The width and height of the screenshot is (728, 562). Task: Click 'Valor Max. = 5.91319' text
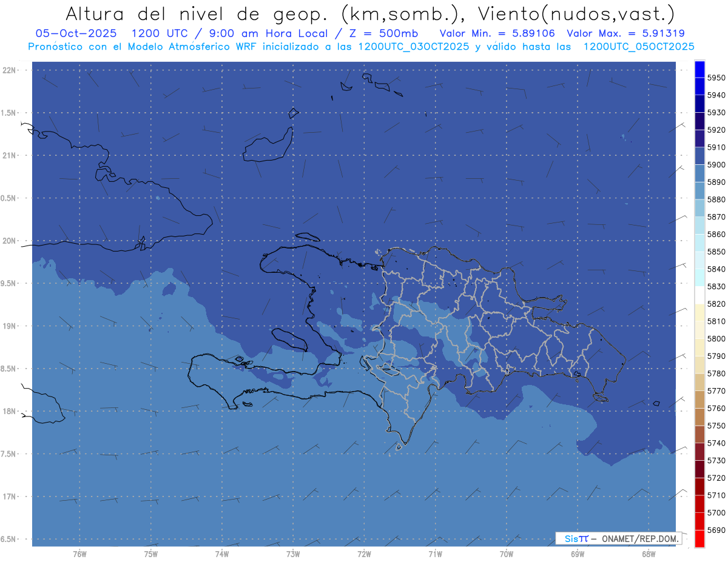click(625, 33)
